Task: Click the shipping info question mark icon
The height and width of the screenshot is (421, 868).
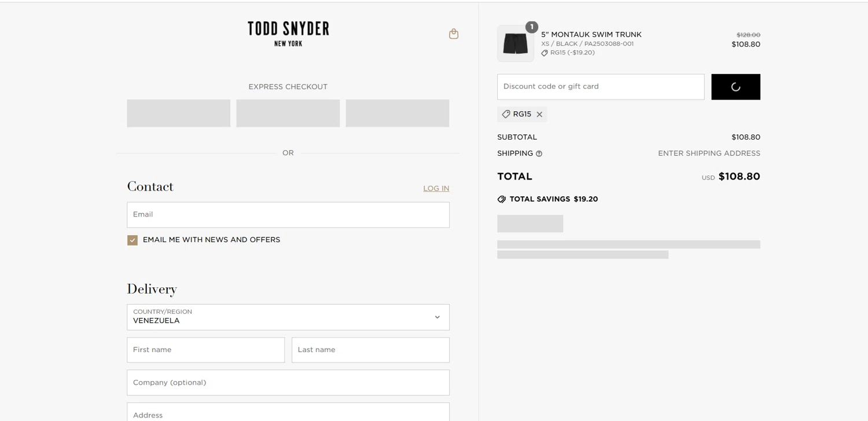Action: 539,154
